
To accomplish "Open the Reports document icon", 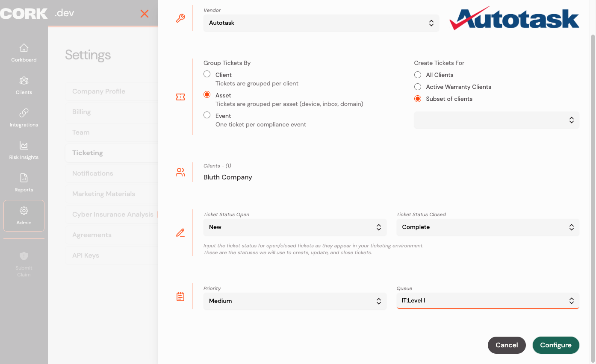I will coord(24,178).
